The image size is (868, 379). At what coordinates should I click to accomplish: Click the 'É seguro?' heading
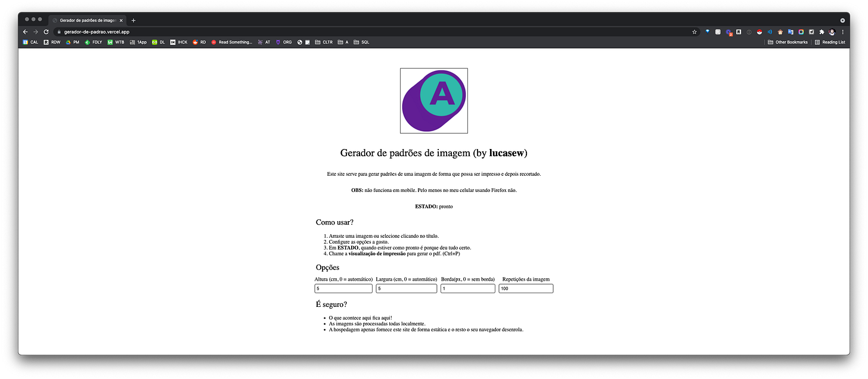pyautogui.click(x=331, y=305)
